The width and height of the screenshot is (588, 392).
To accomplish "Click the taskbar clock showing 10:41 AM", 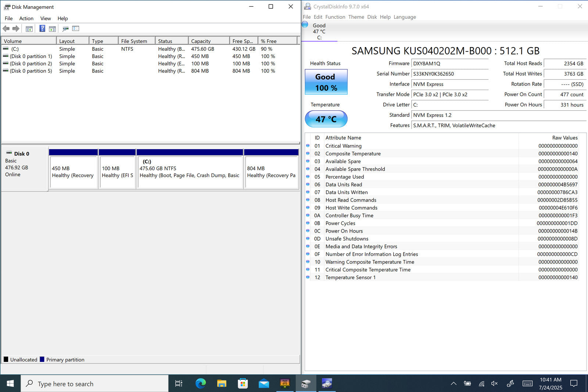I will pyautogui.click(x=551, y=384).
